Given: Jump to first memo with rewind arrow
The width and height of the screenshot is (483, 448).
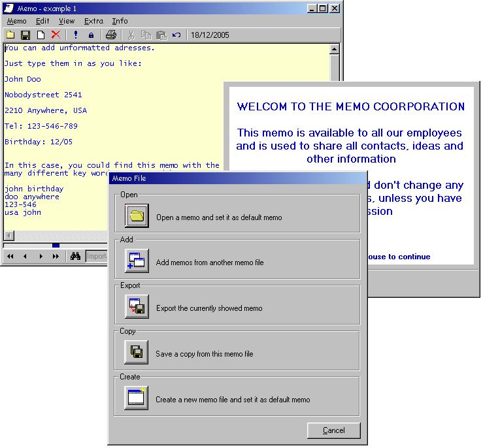Looking at the screenshot, I should [x=10, y=257].
